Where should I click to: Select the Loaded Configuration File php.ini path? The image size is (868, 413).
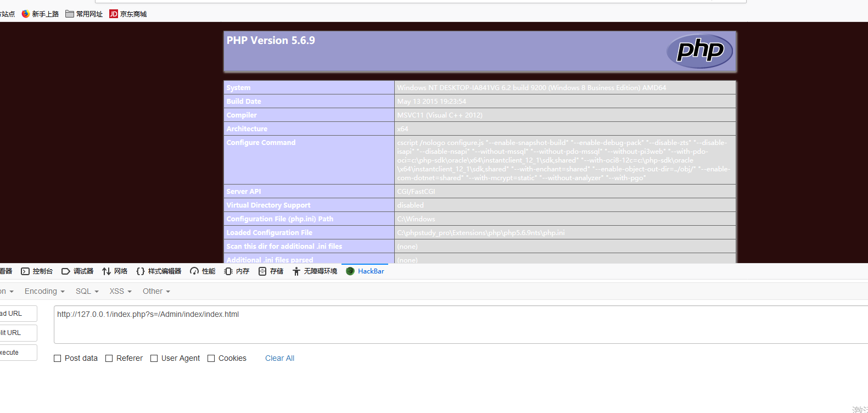[x=481, y=233]
